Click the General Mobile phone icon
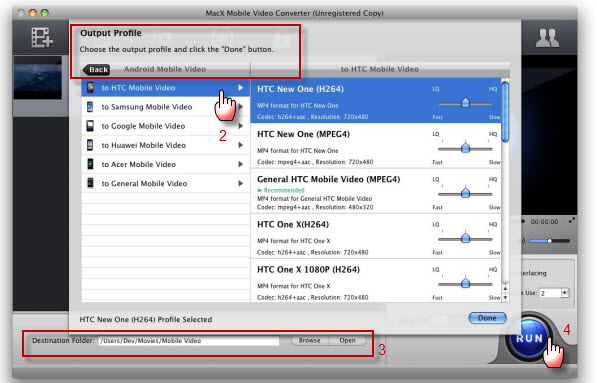This screenshot has width=597, height=383. tap(90, 183)
